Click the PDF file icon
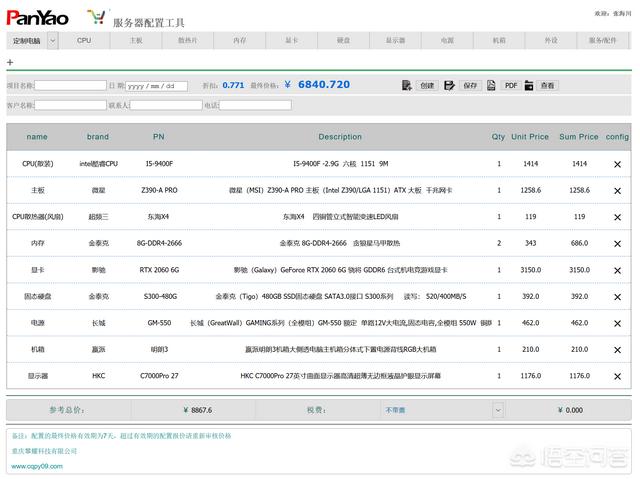This screenshot has width=640, height=479. pyautogui.click(x=491, y=85)
